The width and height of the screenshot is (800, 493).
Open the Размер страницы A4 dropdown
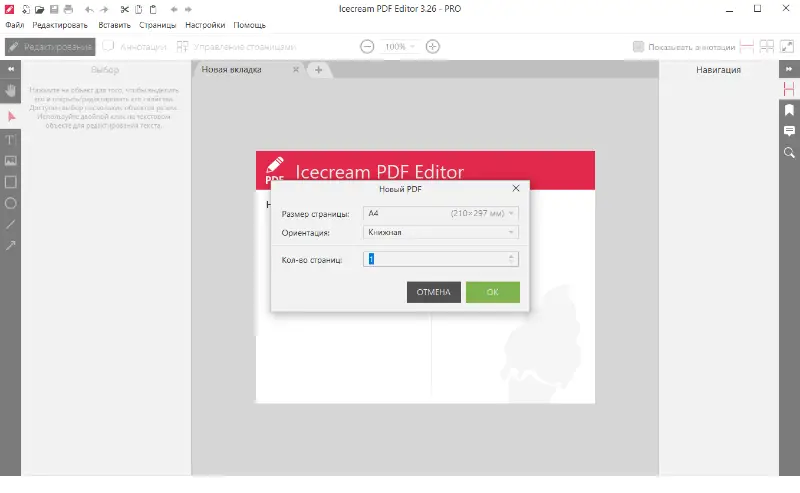441,213
